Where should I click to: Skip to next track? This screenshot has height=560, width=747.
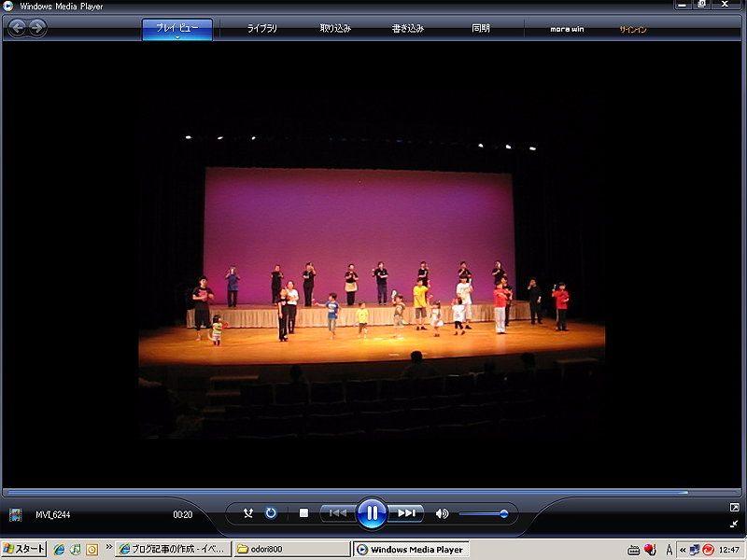pos(406,512)
